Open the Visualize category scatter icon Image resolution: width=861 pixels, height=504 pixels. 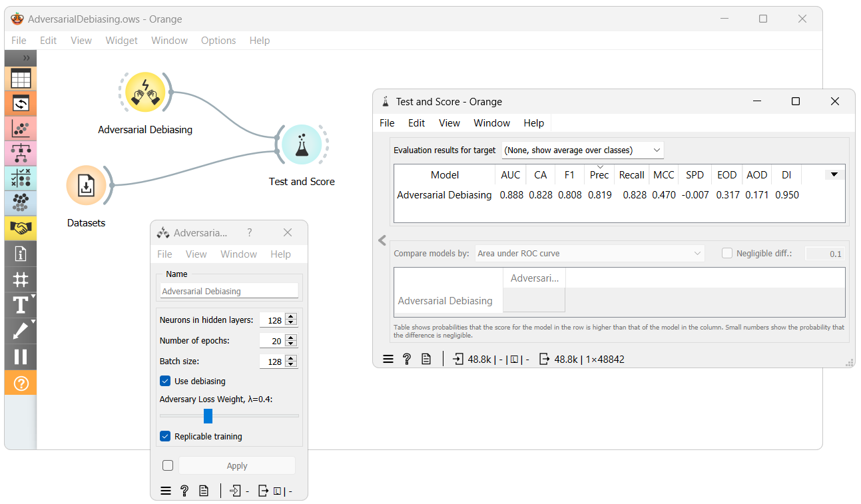(21, 128)
